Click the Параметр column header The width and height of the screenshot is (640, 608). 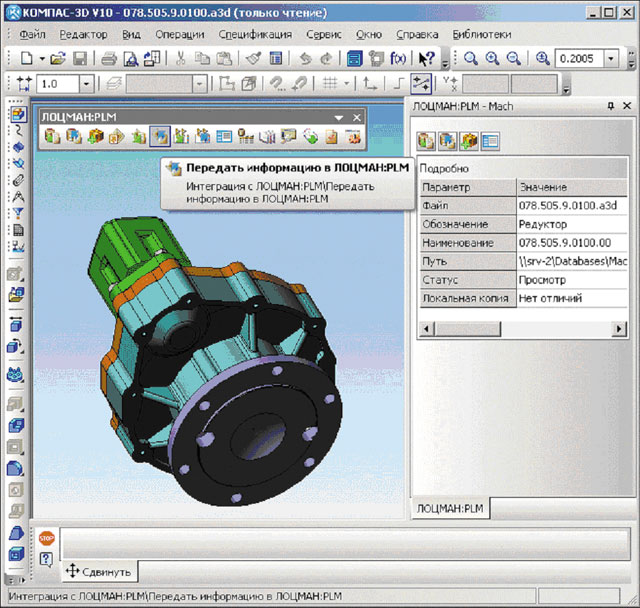pyautogui.click(x=468, y=187)
